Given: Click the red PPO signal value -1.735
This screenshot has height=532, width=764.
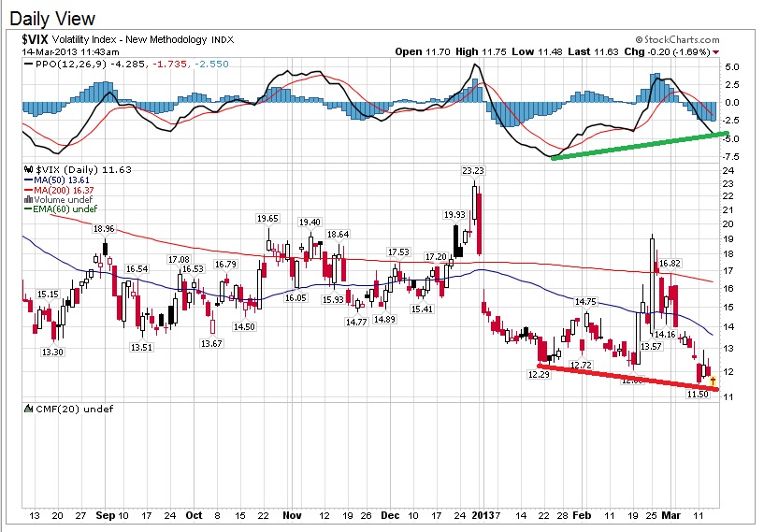Looking at the screenshot, I should 170,64.
